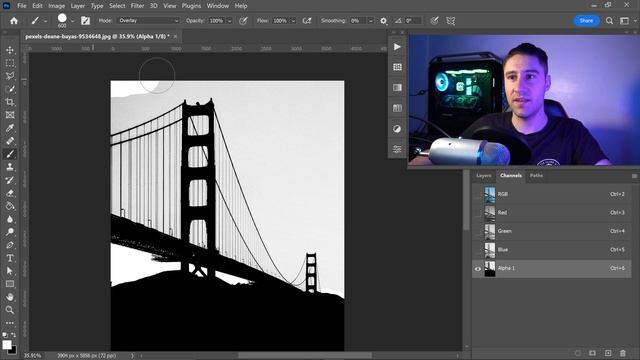The image size is (640, 360).
Task: Switch to the Layers tab
Action: click(484, 176)
